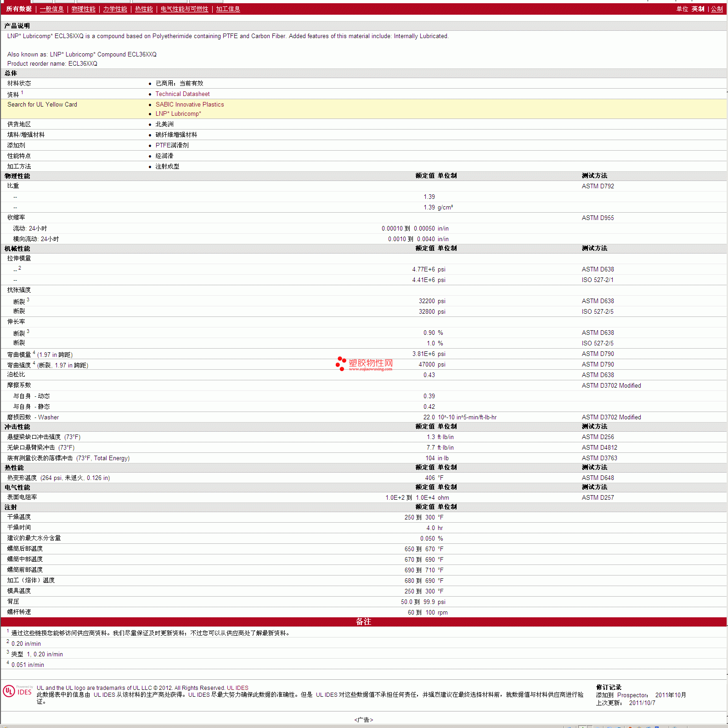This screenshot has height=728, width=728.
Task: Click the ISO 527-2/1 test method
Action: coord(598,280)
